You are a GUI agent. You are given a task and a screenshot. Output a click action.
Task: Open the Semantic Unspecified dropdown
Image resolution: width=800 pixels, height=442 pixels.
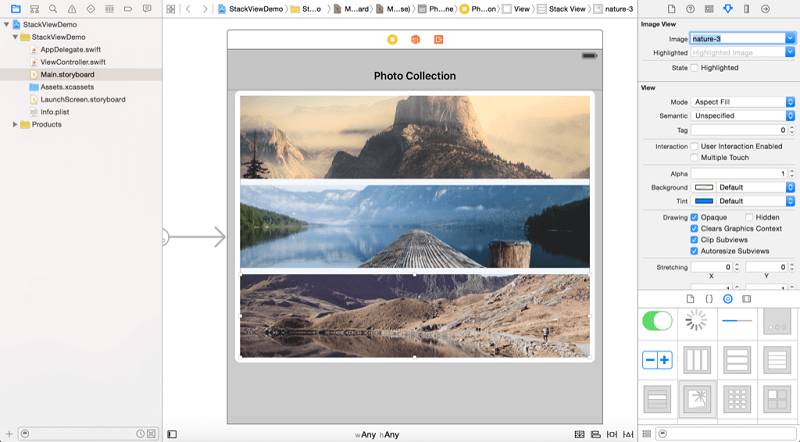point(743,116)
